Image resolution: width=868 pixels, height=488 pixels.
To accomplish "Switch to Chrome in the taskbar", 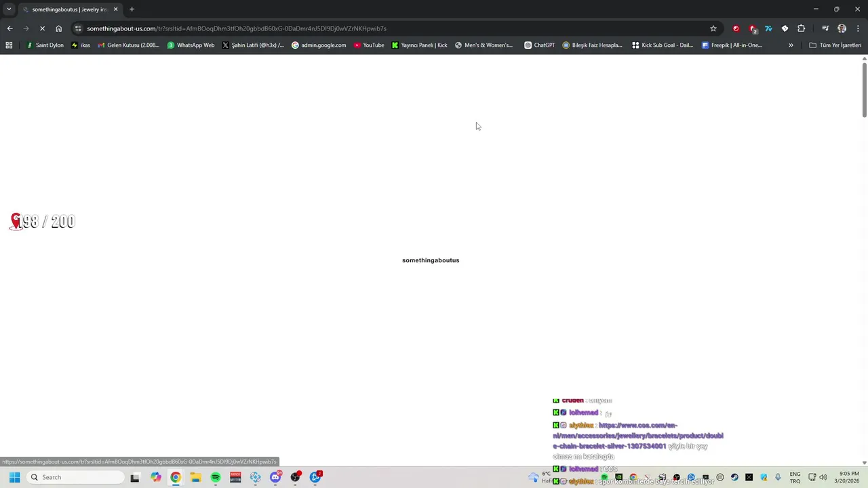I will pyautogui.click(x=176, y=477).
